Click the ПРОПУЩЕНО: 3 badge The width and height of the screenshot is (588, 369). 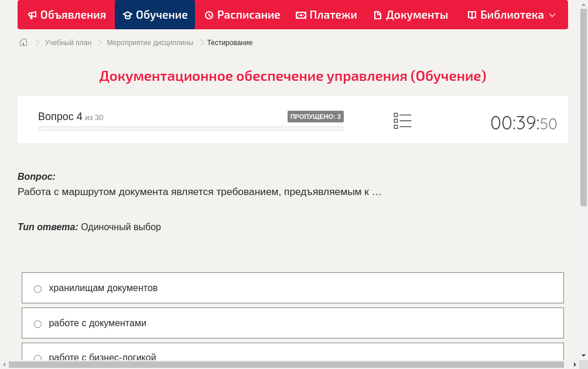tap(316, 117)
